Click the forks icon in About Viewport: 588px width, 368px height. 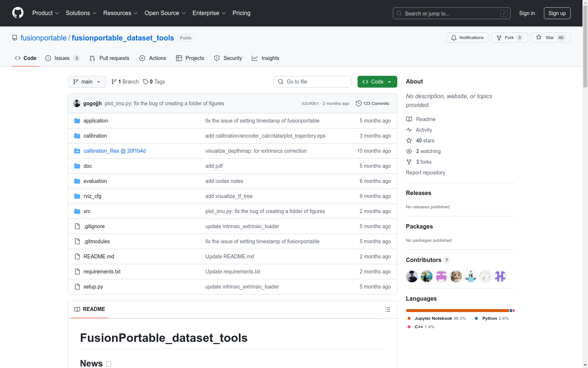click(x=409, y=162)
